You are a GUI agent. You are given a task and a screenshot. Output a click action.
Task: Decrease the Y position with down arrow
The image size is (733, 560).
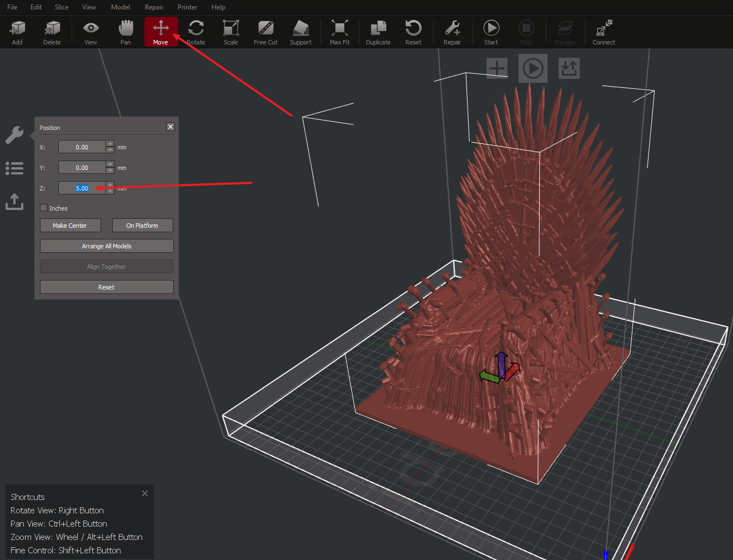pyautogui.click(x=110, y=171)
